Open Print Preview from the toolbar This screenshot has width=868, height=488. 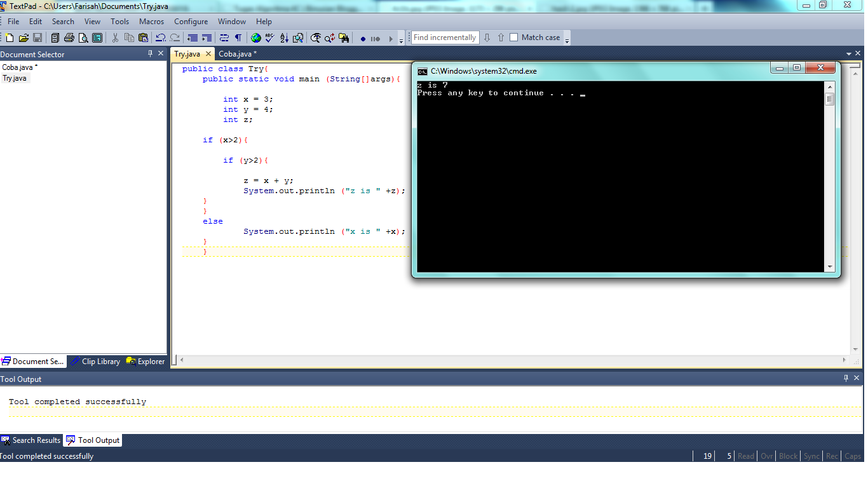[x=83, y=37]
